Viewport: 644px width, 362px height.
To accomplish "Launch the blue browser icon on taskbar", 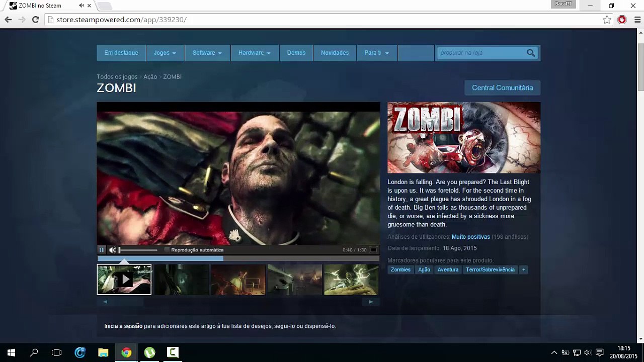I will [x=80, y=352].
